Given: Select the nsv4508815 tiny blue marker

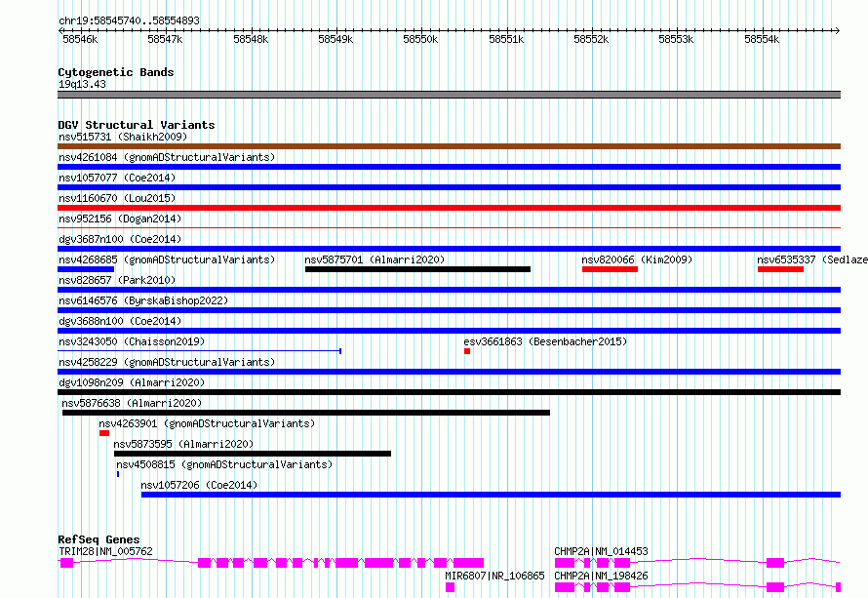Looking at the screenshot, I should click(x=118, y=474).
